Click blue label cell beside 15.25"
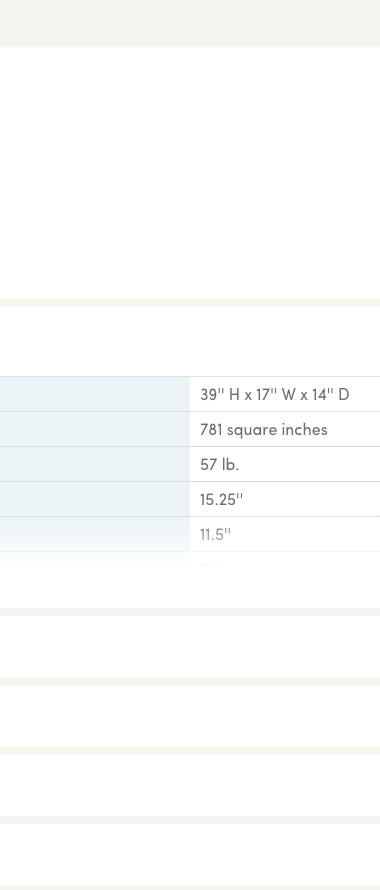 click(x=95, y=499)
